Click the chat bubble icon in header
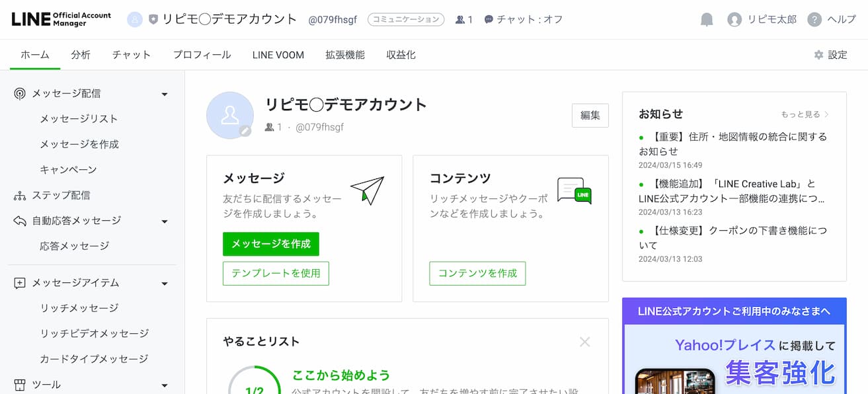 (489, 20)
